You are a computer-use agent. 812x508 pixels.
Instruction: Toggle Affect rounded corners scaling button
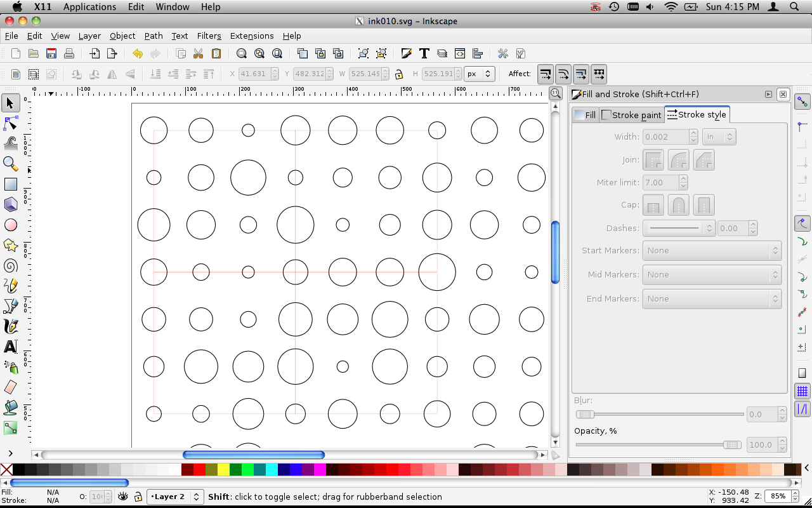tap(563, 74)
